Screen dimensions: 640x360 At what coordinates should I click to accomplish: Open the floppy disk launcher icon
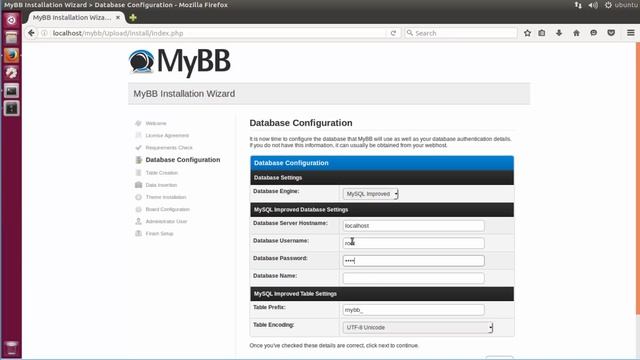pyautogui.click(x=11, y=108)
